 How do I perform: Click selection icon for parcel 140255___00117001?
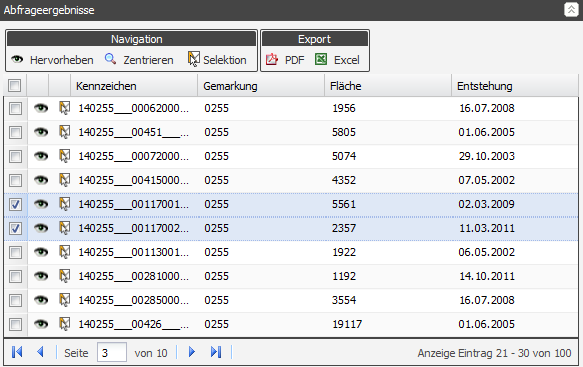(x=64, y=204)
